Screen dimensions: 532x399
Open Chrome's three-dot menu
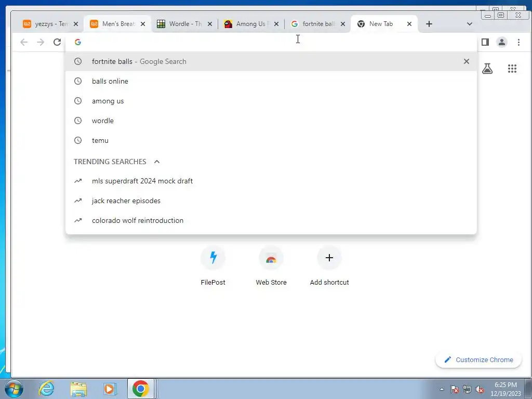(x=518, y=42)
